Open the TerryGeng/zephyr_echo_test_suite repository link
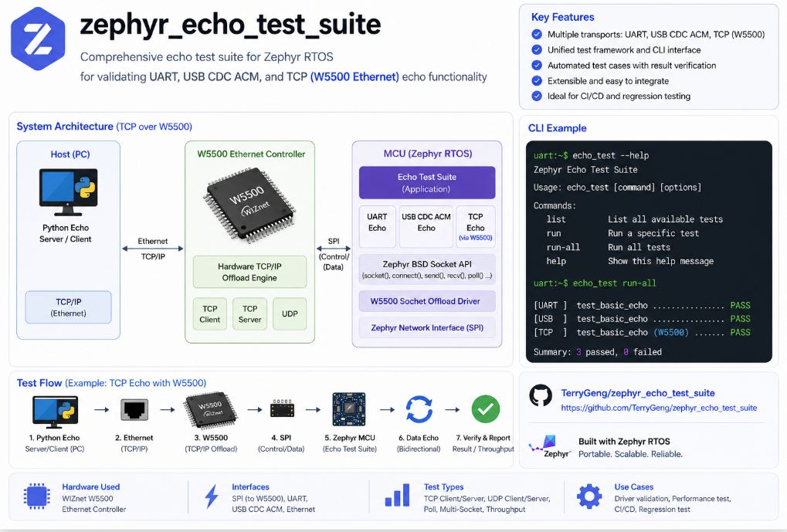The image size is (787, 532). [637, 393]
